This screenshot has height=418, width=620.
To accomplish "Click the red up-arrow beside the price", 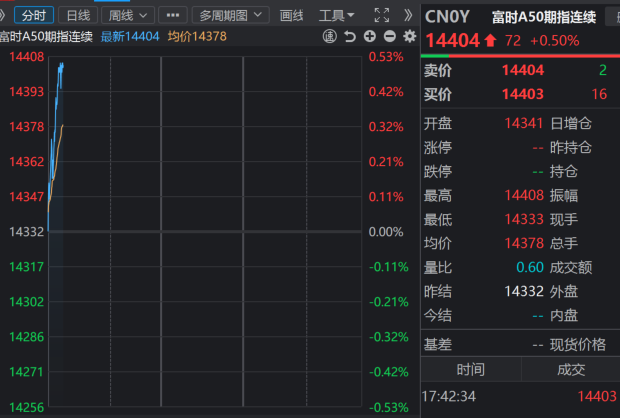I will pos(490,40).
